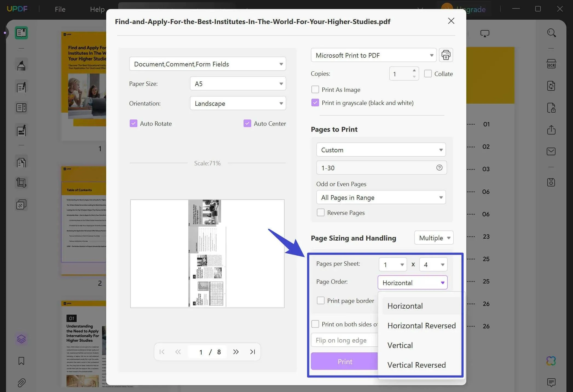573x392 pixels.
Task: Click the Print button
Action: (344, 361)
